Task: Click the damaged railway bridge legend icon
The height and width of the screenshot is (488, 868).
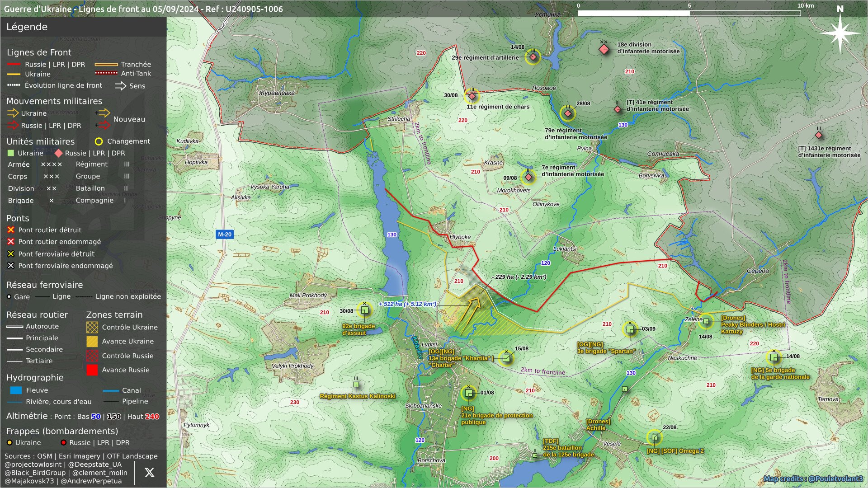Action: (11, 266)
